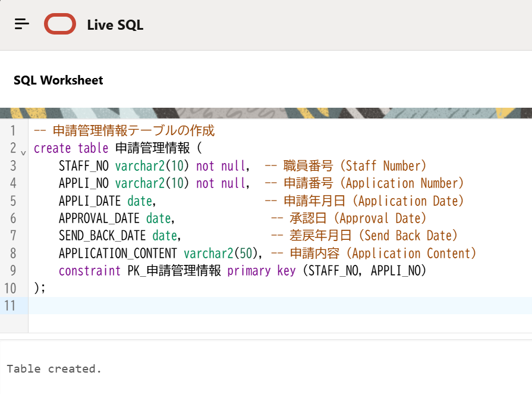Click line number 9 in the gutter

[x=13, y=271]
